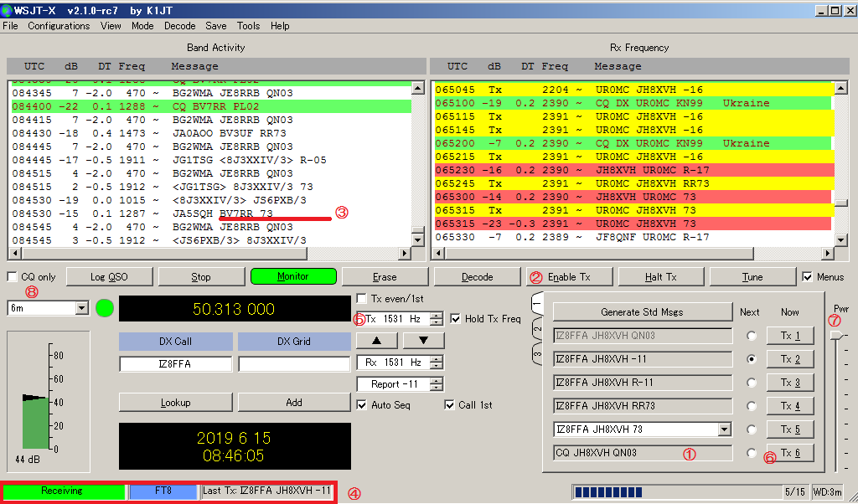
Task: Toggle the Auto Seq checkbox
Action: tap(362, 405)
